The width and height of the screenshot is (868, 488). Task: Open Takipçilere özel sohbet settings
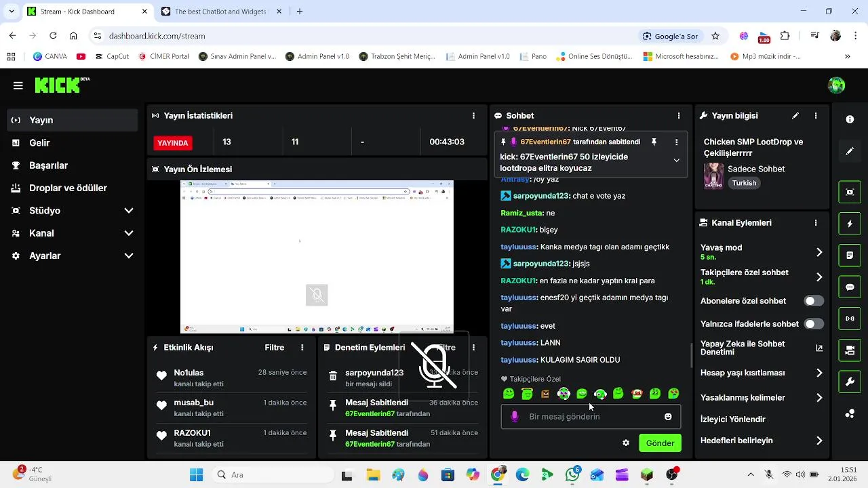[762, 277]
